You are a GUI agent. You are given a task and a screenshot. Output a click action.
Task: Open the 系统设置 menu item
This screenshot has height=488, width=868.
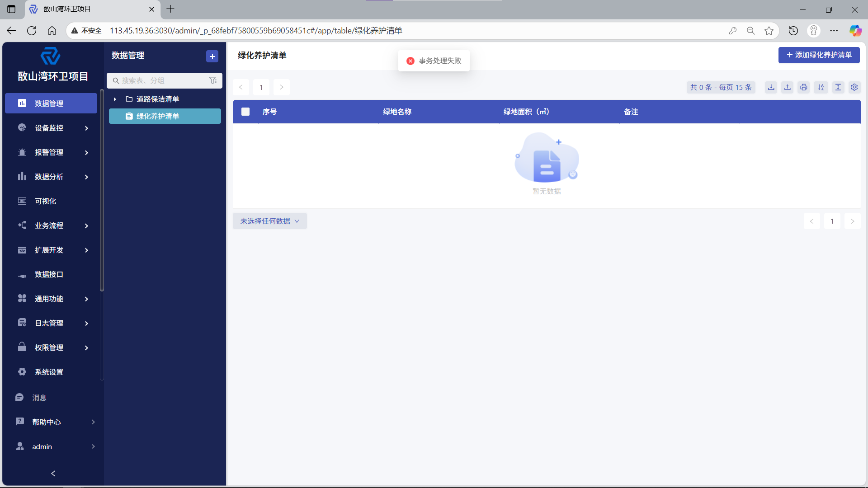pyautogui.click(x=49, y=372)
